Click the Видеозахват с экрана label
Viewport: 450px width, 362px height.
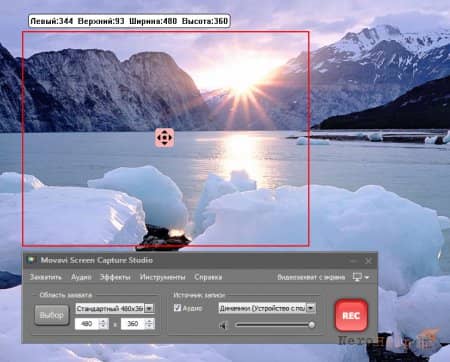point(311,277)
